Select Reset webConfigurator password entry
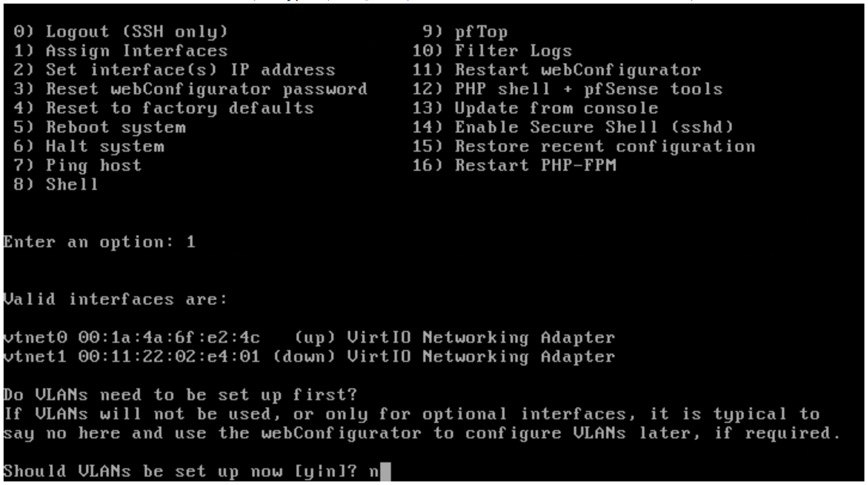Screen dimensions: 868x485 [x=190, y=89]
